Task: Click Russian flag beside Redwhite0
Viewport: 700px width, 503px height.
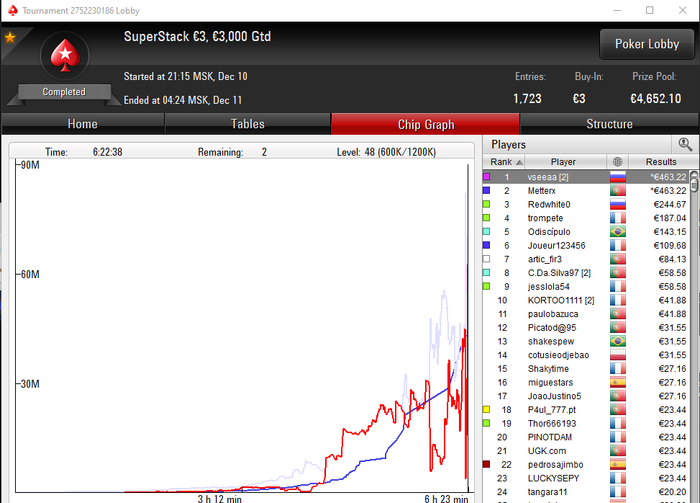Action: 618,204
